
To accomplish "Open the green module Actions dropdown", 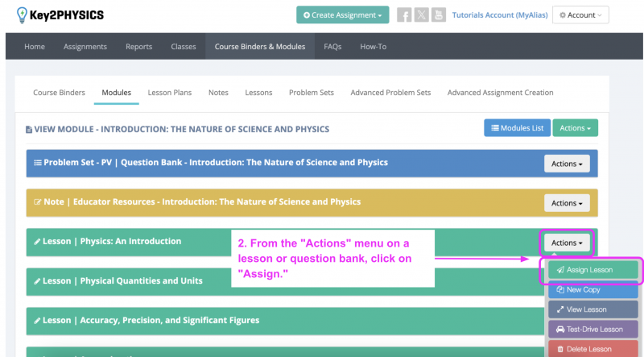I will [x=575, y=128].
